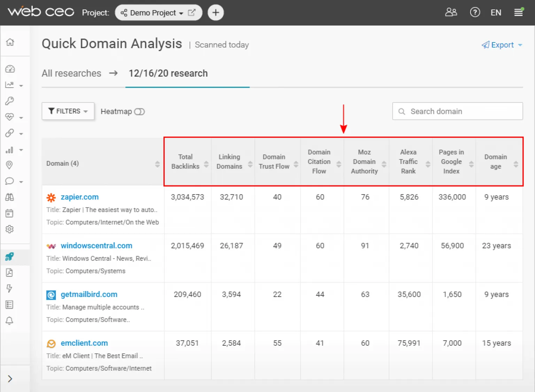Open the PDF reports icon in sidebar
This screenshot has height=392, width=535.
point(9,273)
